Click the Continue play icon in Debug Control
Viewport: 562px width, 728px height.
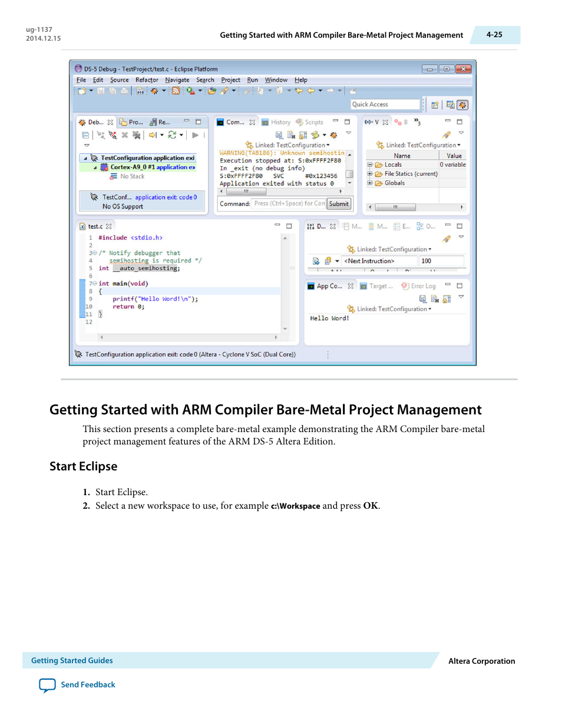195,135
